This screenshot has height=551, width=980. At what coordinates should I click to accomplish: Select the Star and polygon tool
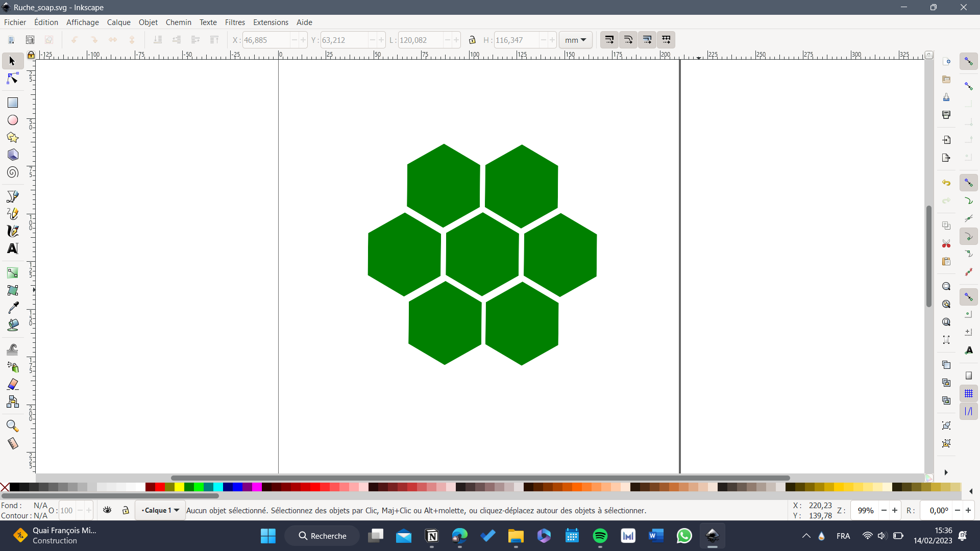12,137
